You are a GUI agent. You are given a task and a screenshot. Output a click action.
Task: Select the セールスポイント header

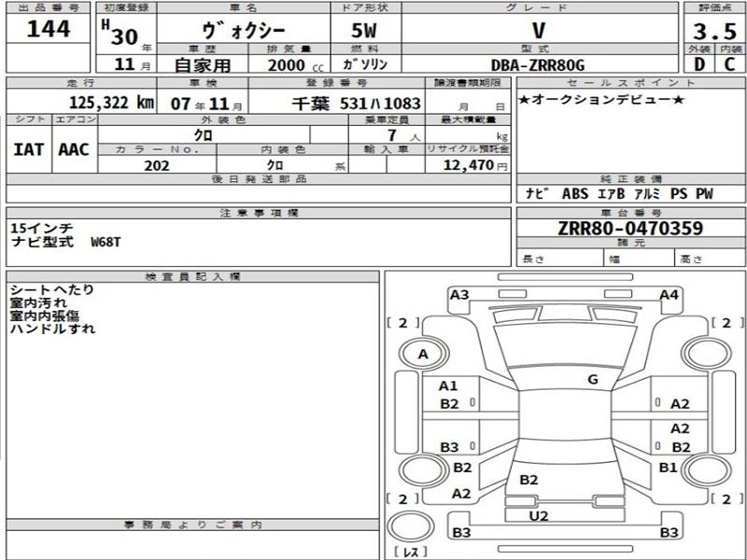(x=631, y=82)
